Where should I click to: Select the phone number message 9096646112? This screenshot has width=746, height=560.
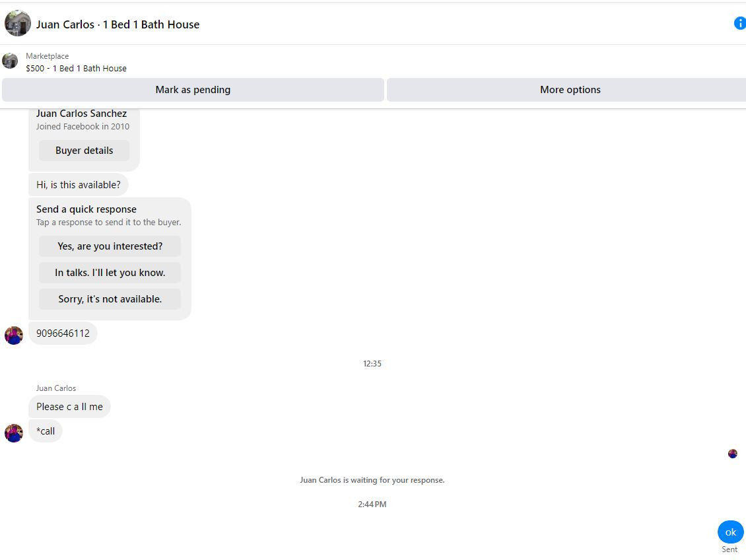pos(63,333)
